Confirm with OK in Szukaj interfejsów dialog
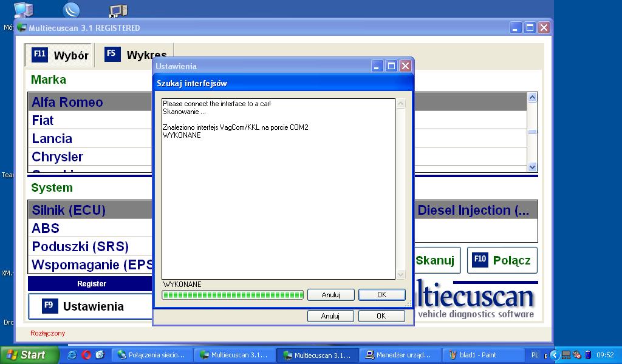 click(x=381, y=295)
